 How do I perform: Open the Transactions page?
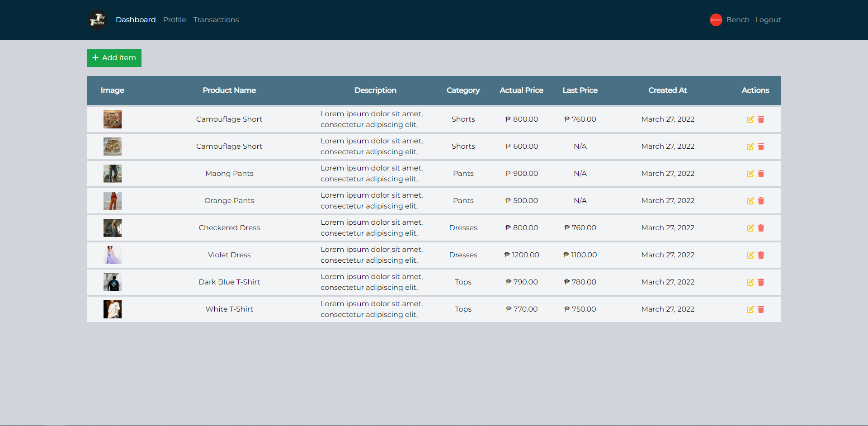coord(216,20)
